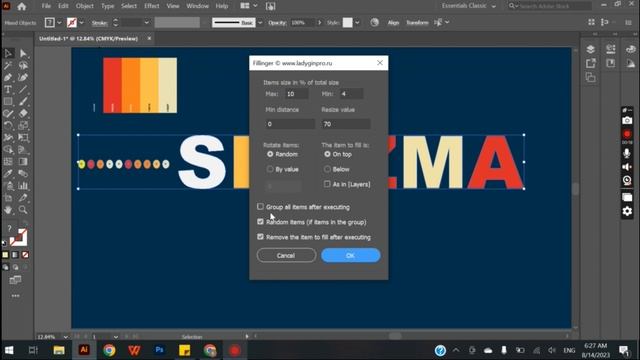Viewport: 640px width, 360px height.
Task: Select the Rectangle tool
Action: [x=8, y=102]
